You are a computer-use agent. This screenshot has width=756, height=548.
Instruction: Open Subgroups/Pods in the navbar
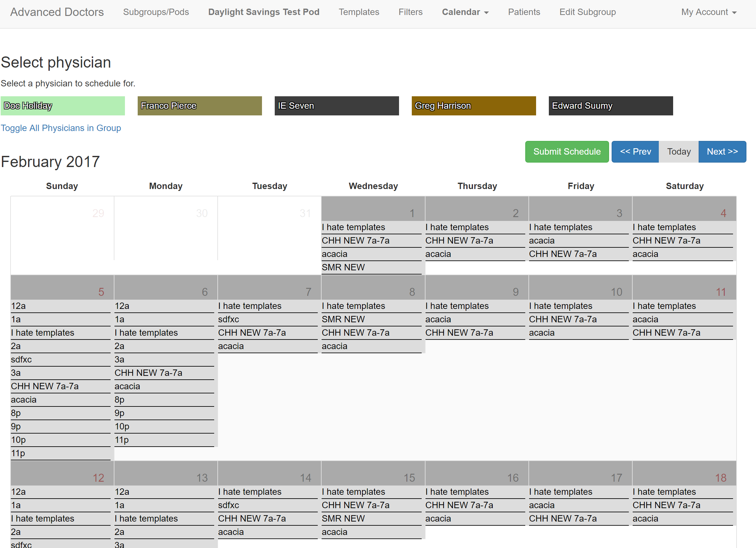click(156, 12)
